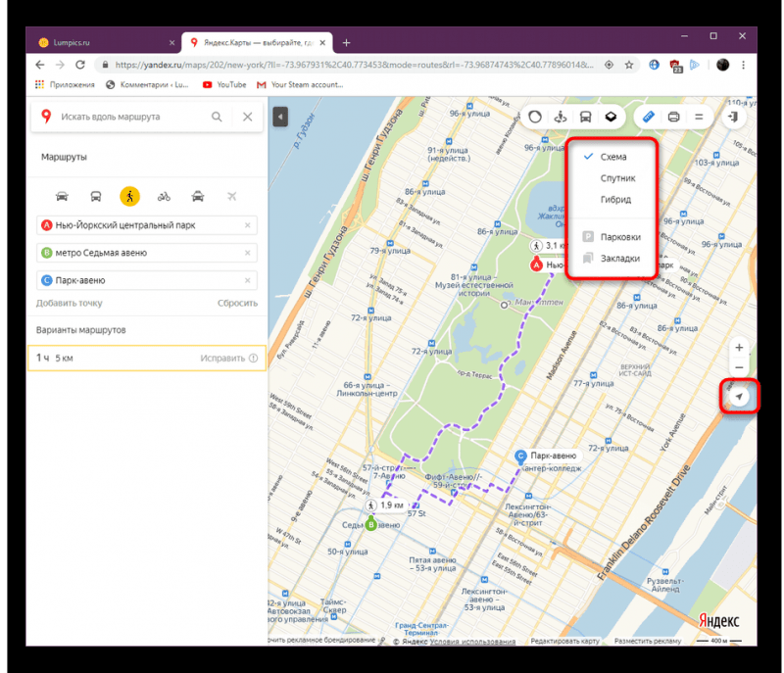Choose Гибрид map type
This screenshot has width=784, height=673.
(x=615, y=199)
